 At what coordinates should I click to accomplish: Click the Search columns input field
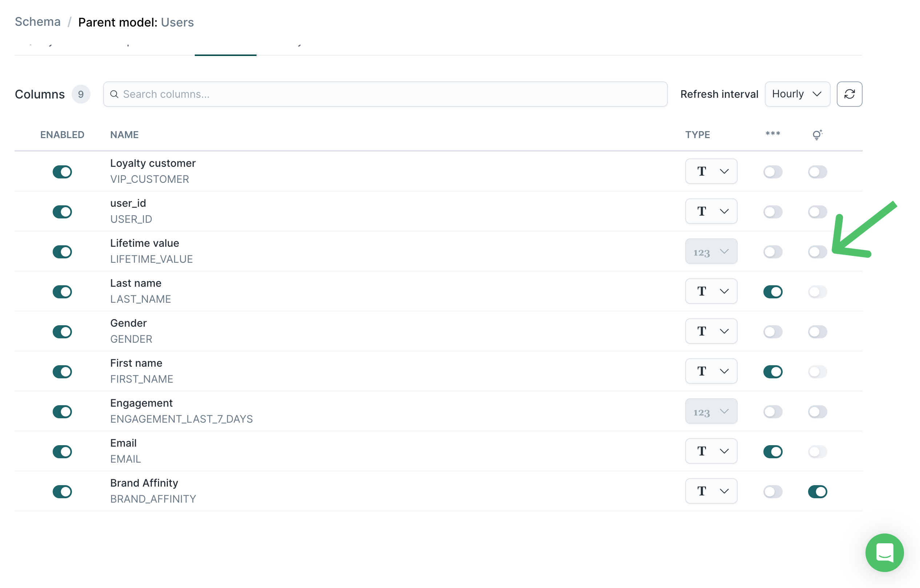(385, 94)
